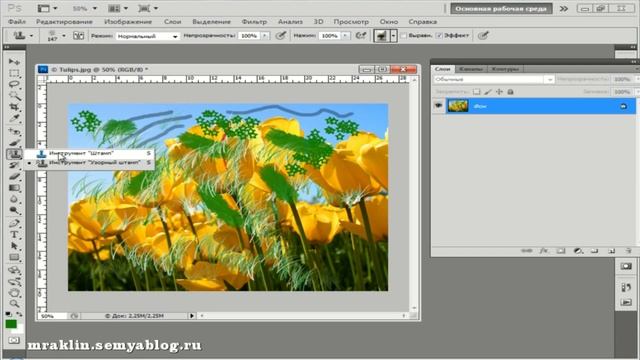Choose Инструмент "Штамп" from flyout
Viewport: 640px width, 360px height.
[89, 153]
